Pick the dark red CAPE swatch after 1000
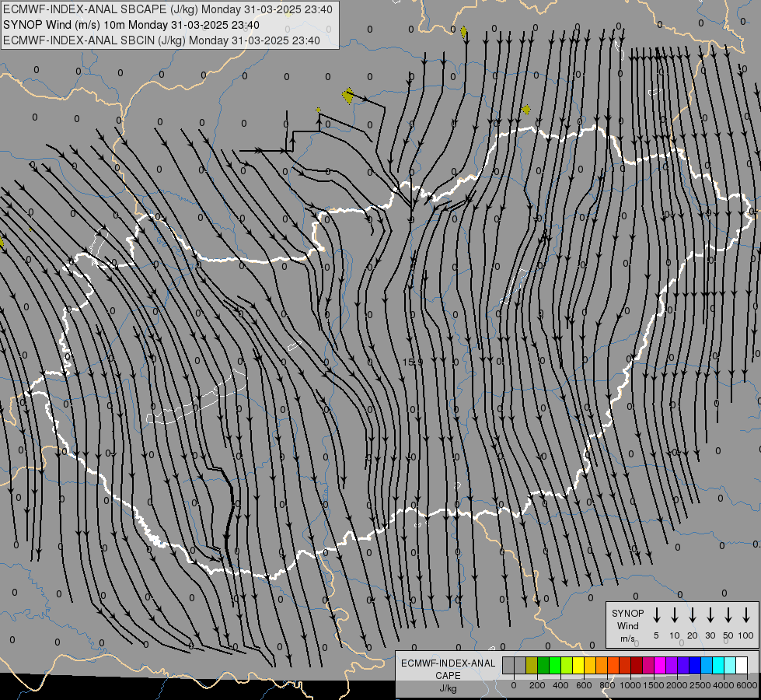 tap(637, 666)
